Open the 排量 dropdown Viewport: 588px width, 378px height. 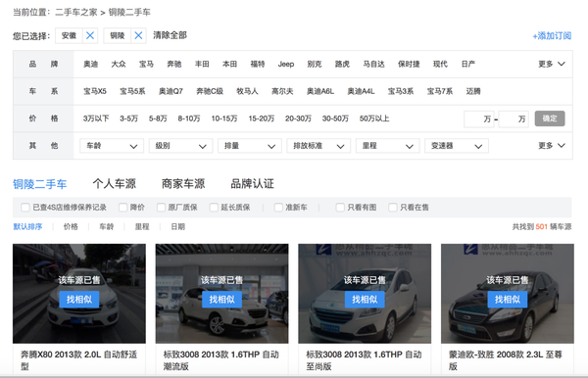pos(250,146)
